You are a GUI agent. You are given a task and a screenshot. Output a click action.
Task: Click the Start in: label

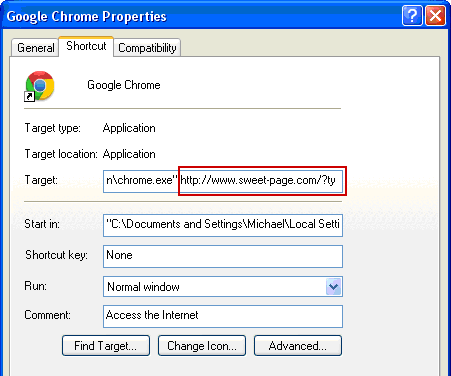(x=42, y=224)
